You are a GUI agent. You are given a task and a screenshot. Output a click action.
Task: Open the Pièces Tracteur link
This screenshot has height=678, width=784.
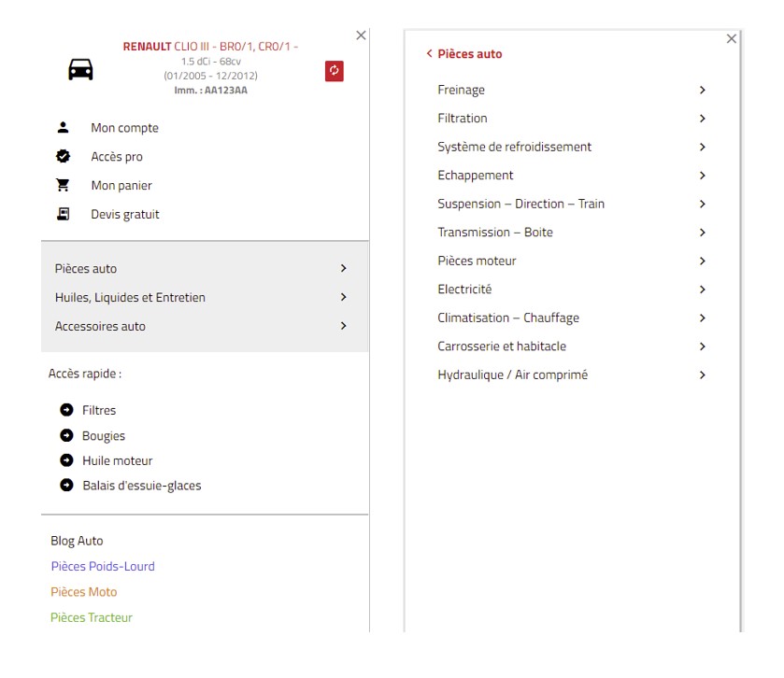92,617
